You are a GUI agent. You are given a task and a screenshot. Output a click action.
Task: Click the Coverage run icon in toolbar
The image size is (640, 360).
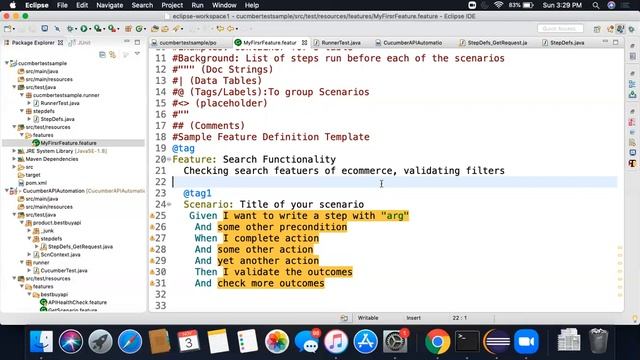(98, 29)
